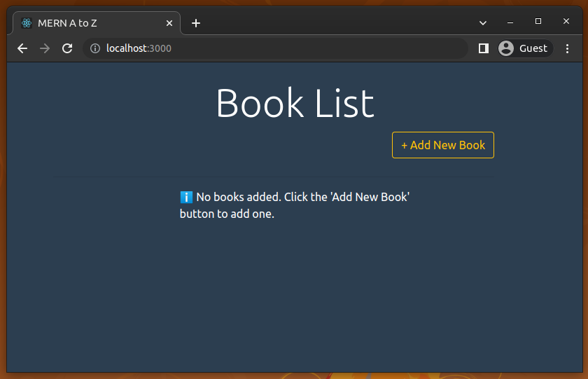Go back to the previous page
The image size is (588, 379).
22,48
